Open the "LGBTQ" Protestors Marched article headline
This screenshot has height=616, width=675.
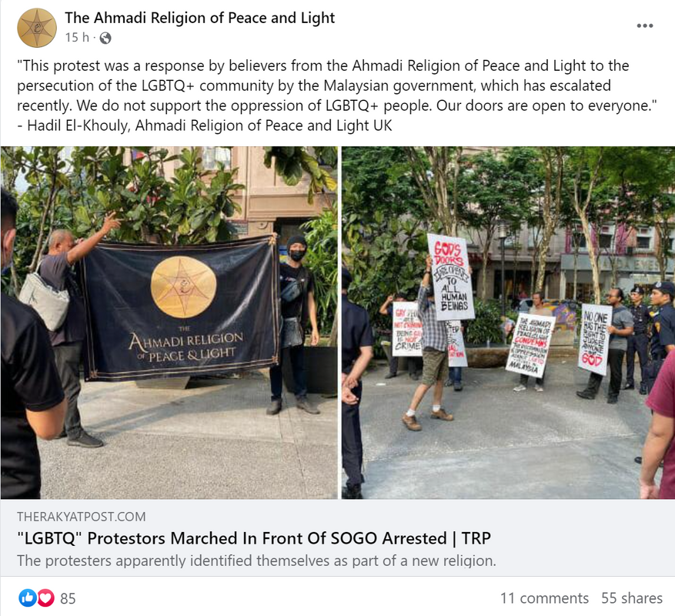tap(254, 538)
